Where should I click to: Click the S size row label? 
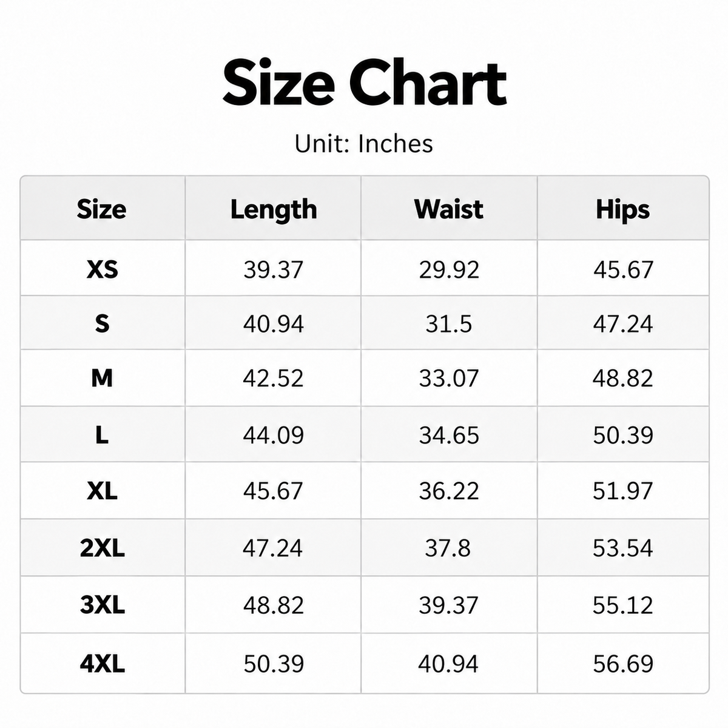pyautogui.click(x=102, y=323)
